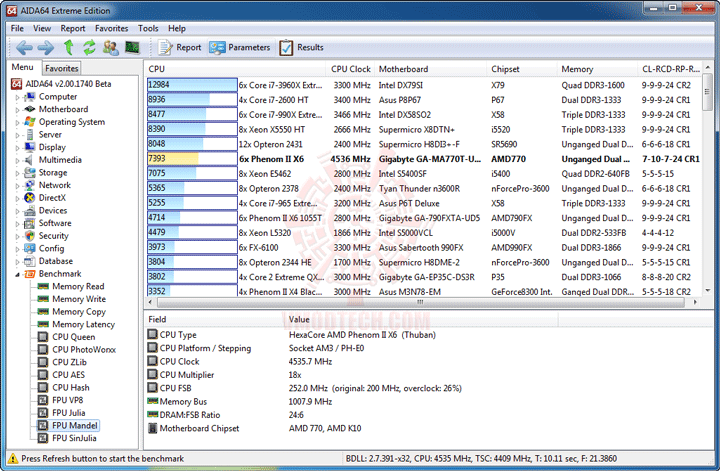720x471 pixels.
Task: Expand the Display tree node
Action: (x=17, y=148)
